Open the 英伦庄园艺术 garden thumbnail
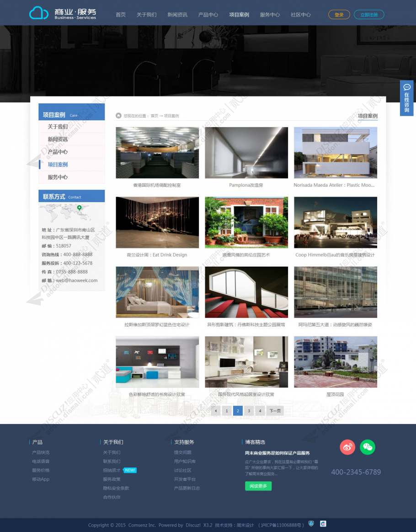 246,223
